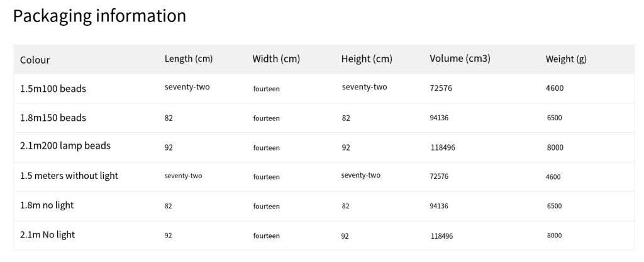
Task: Click the 2.1m No light row label
Action: click(48, 234)
